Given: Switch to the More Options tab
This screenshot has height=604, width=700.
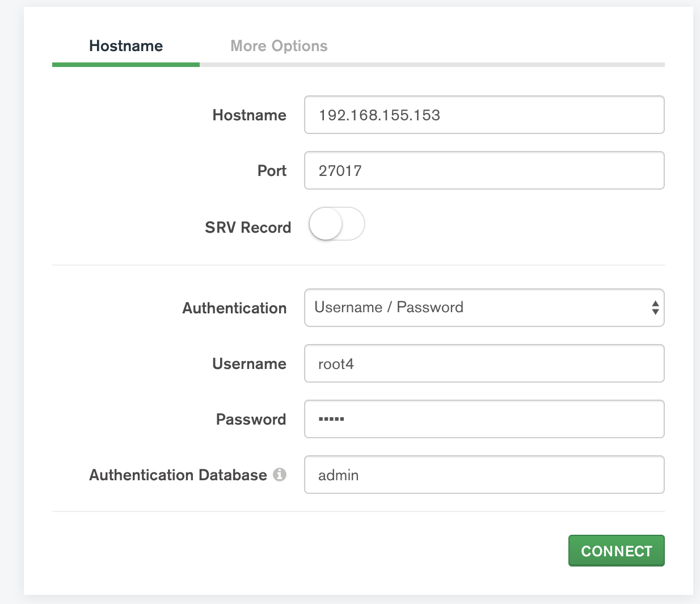Looking at the screenshot, I should pos(279,46).
